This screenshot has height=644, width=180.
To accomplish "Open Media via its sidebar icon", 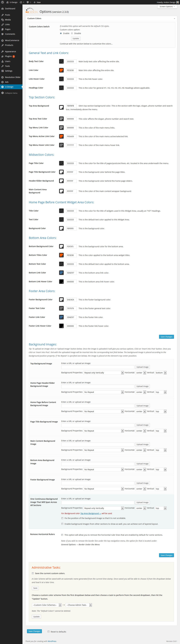I will pos(3,20).
